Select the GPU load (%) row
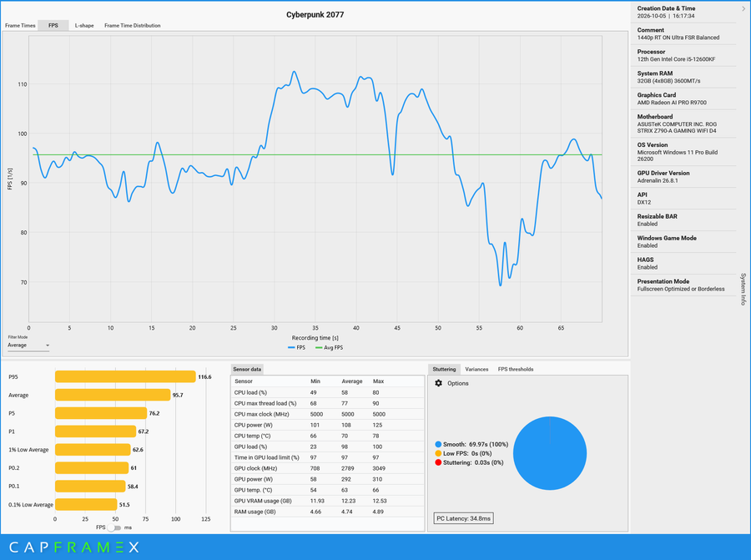751x560 pixels. click(x=328, y=446)
